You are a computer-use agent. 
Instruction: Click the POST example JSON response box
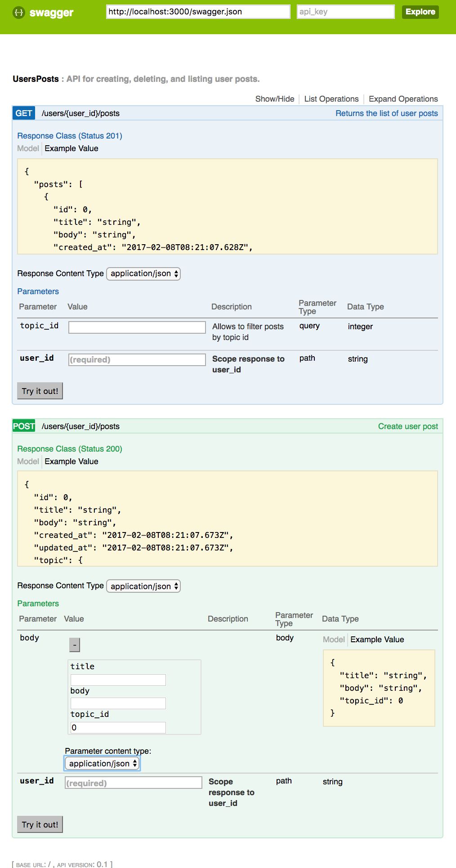(228, 519)
